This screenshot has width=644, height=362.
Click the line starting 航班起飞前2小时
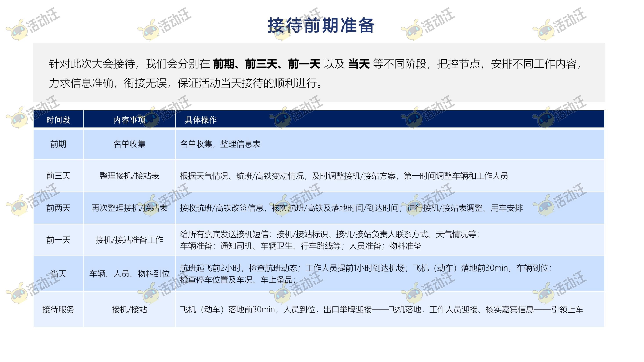tap(366, 268)
